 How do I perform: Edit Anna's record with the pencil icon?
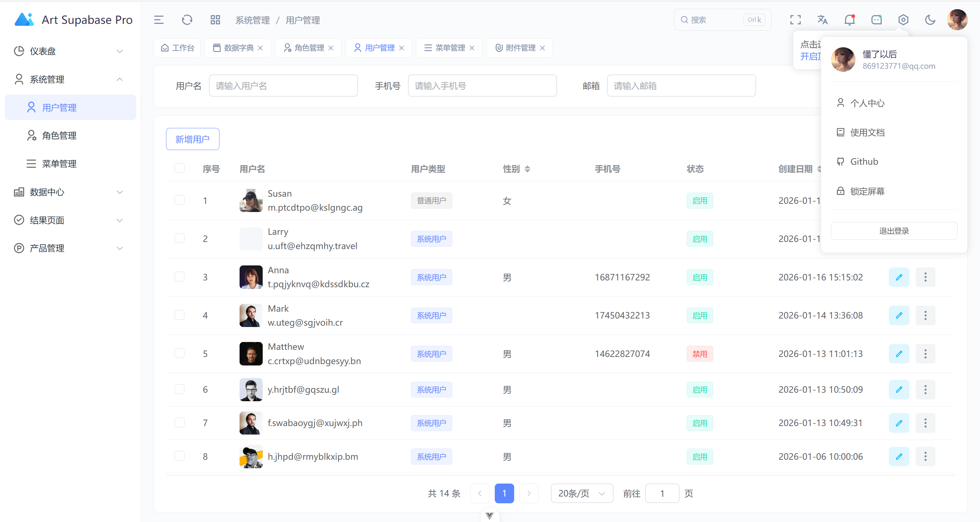point(899,277)
